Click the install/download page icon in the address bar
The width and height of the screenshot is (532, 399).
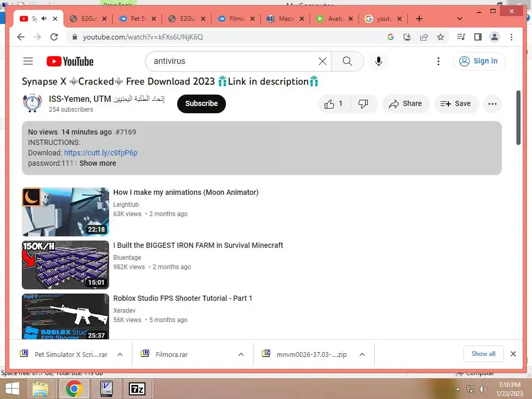(407, 37)
